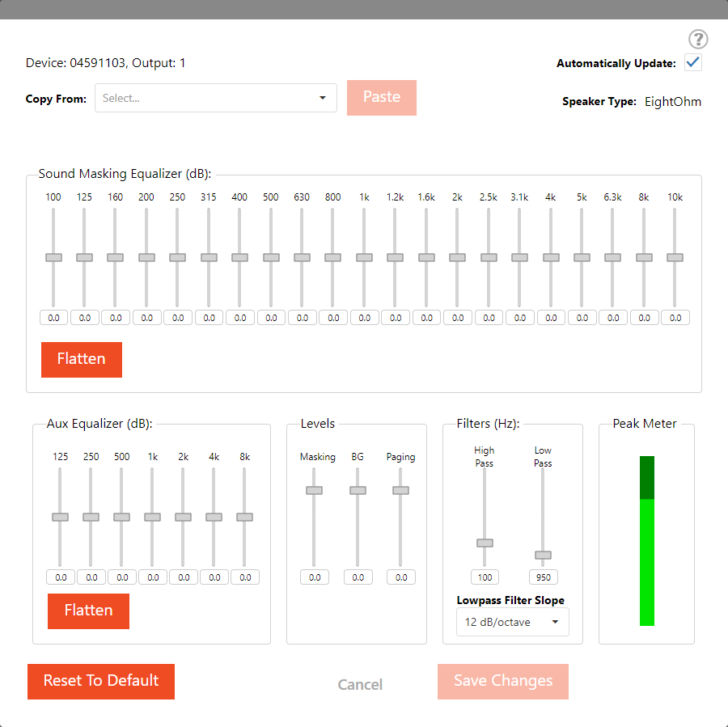This screenshot has height=727, width=728.
Task: Click the Aux Equalizer 8k slider handle
Action: 244,518
